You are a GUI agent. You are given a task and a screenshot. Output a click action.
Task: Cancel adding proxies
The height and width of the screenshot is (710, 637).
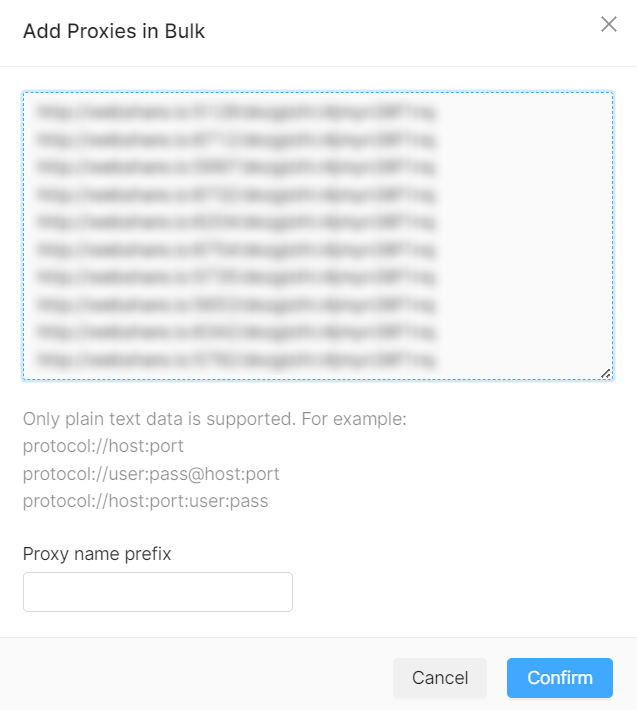tap(440, 678)
